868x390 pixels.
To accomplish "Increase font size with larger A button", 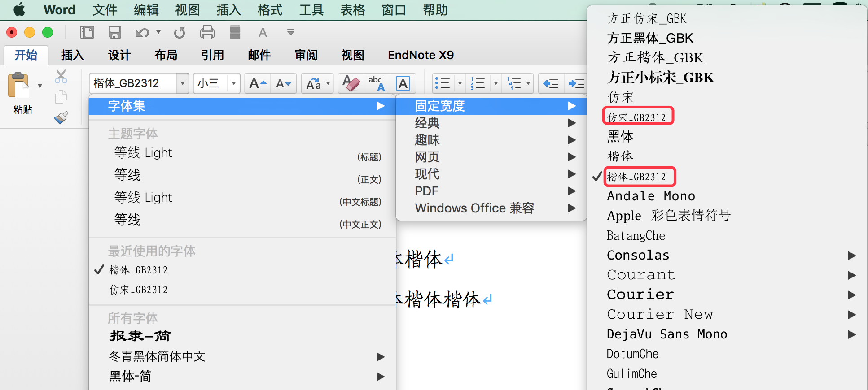I will coord(258,83).
